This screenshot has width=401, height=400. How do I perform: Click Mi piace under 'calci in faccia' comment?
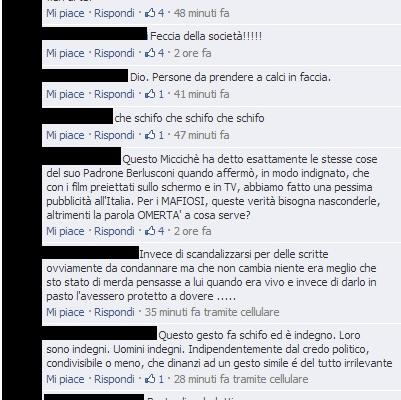pyautogui.click(x=65, y=94)
